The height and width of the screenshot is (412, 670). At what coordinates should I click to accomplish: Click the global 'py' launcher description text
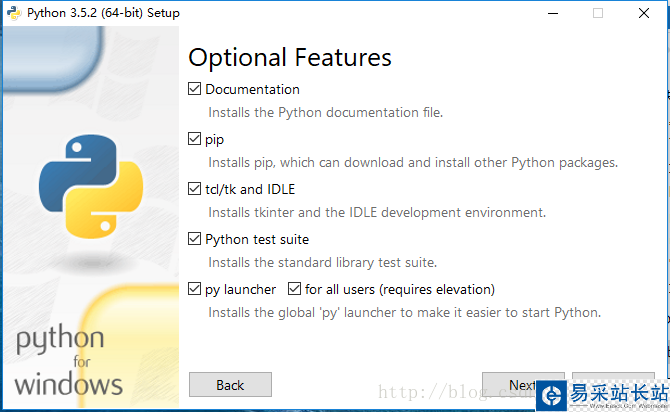point(404,312)
